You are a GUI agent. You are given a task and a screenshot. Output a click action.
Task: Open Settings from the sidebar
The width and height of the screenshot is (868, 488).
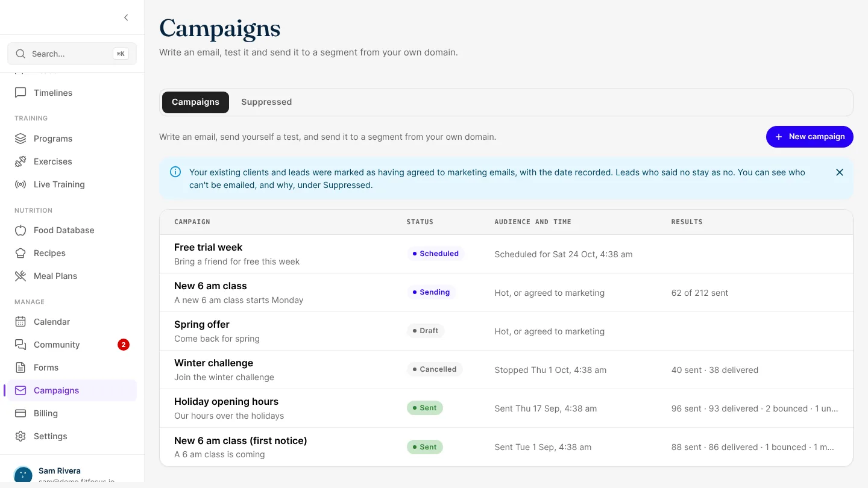(x=72, y=436)
